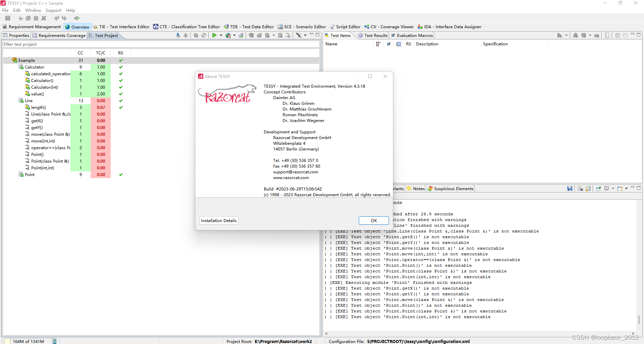Click the import (down arrow) icon in Test Project toolbar
This screenshot has height=344, width=644.
click(x=178, y=35)
